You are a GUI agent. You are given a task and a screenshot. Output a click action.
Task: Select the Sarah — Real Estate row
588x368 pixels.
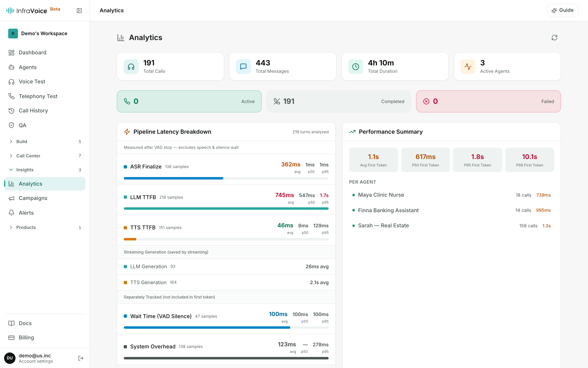[451, 226]
